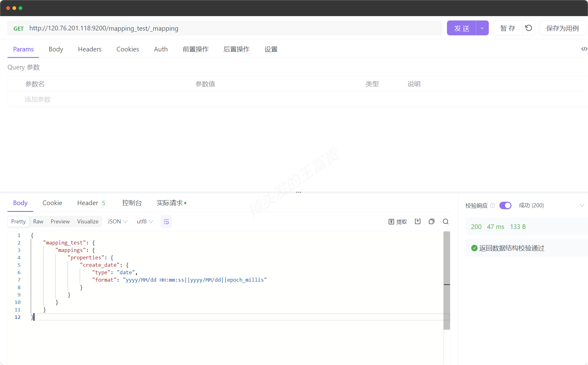The width and height of the screenshot is (588, 365).
Task: Open the 控制台 console tab
Action: click(x=132, y=203)
